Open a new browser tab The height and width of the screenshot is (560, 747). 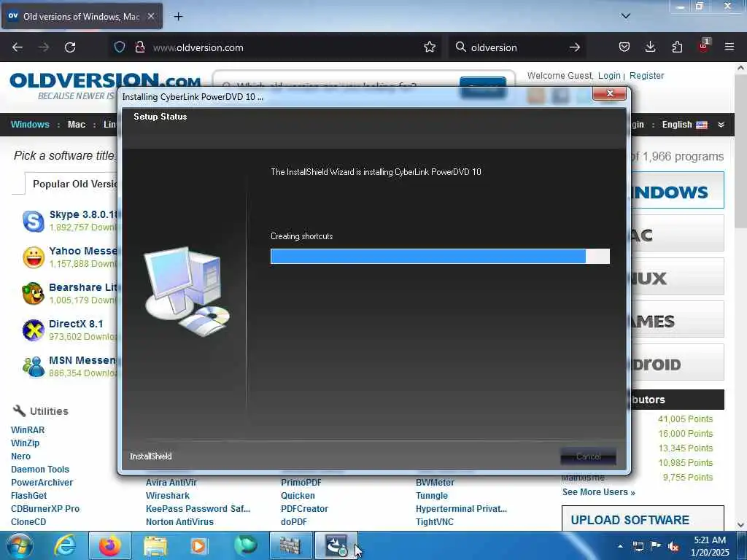[178, 17]
